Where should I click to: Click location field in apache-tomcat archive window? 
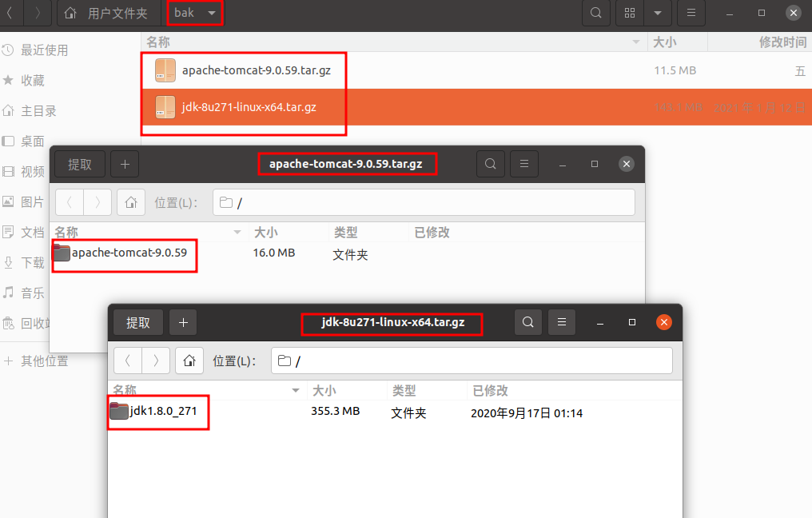pyautogui.click(x=424, y=202)
